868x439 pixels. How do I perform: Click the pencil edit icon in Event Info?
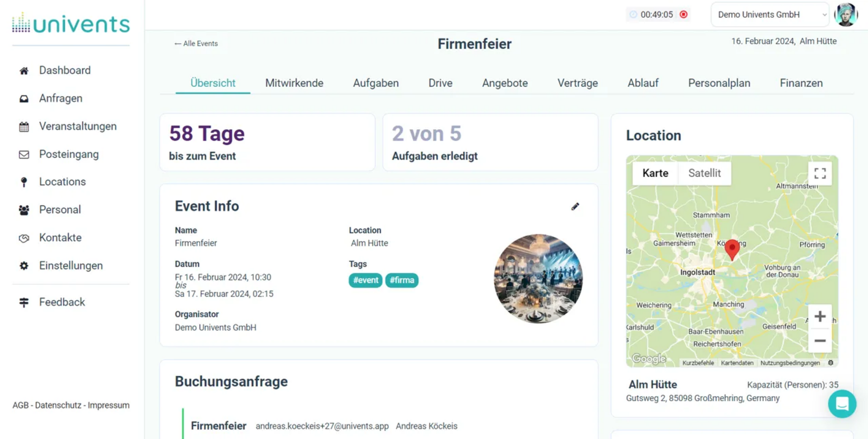(x=575, y=206)
